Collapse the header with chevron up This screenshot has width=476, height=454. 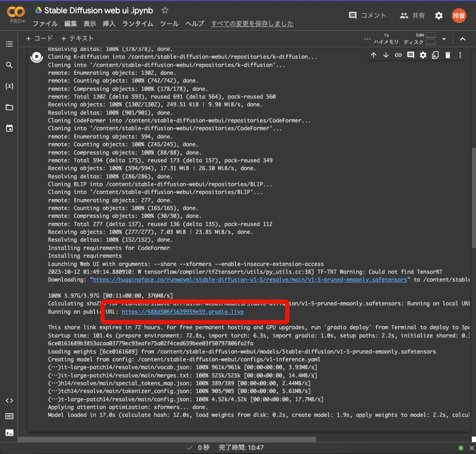coord(463,39)
